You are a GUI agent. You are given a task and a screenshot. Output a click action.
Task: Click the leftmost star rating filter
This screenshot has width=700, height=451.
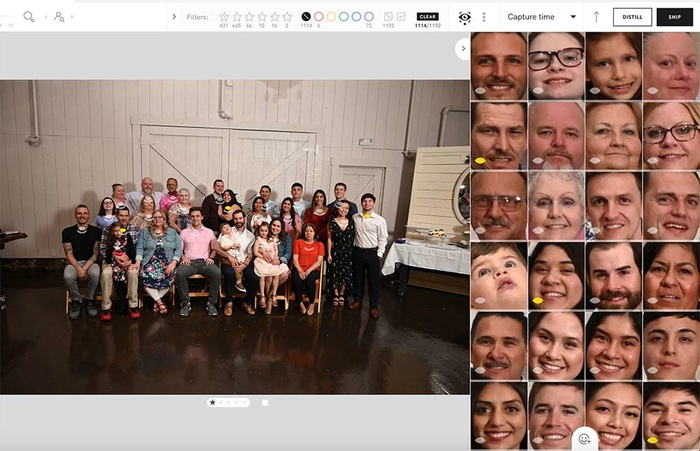tap(224, 16)
